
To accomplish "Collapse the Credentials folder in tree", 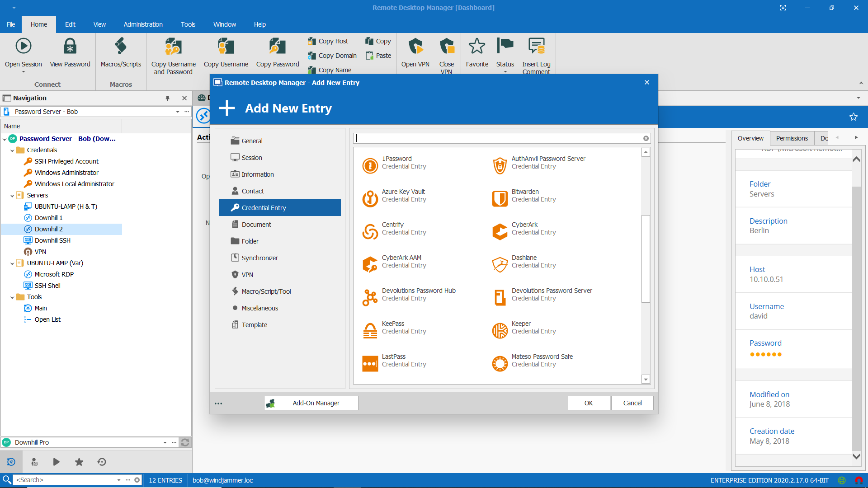I will (x=12, y=150).
